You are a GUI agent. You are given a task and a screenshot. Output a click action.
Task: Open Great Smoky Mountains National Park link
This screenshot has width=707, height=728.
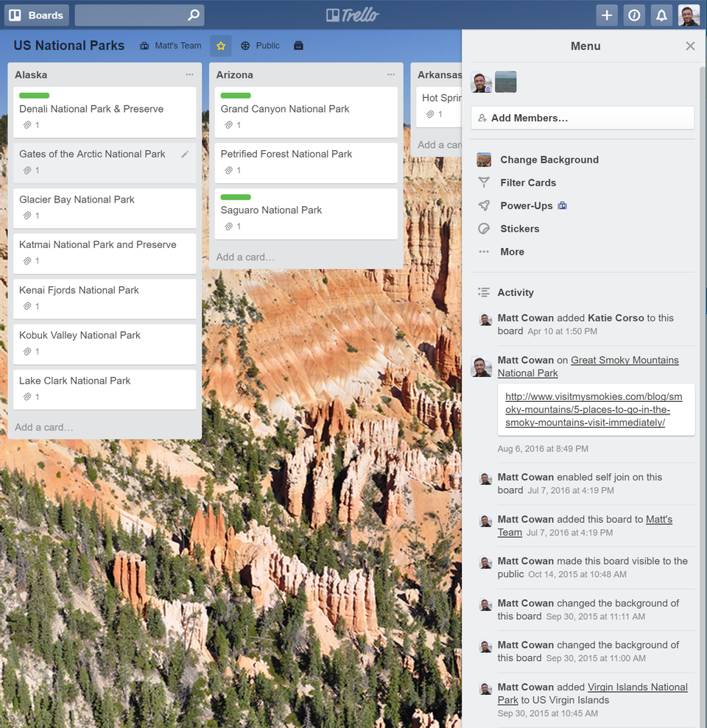pos(588,367)
